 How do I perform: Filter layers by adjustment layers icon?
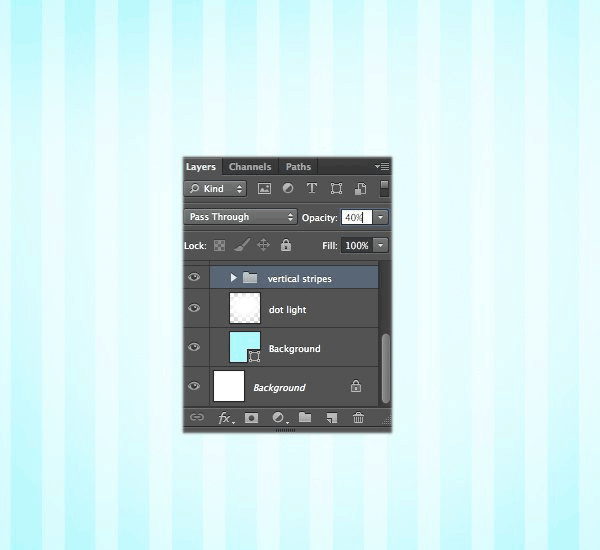(288, 188)
